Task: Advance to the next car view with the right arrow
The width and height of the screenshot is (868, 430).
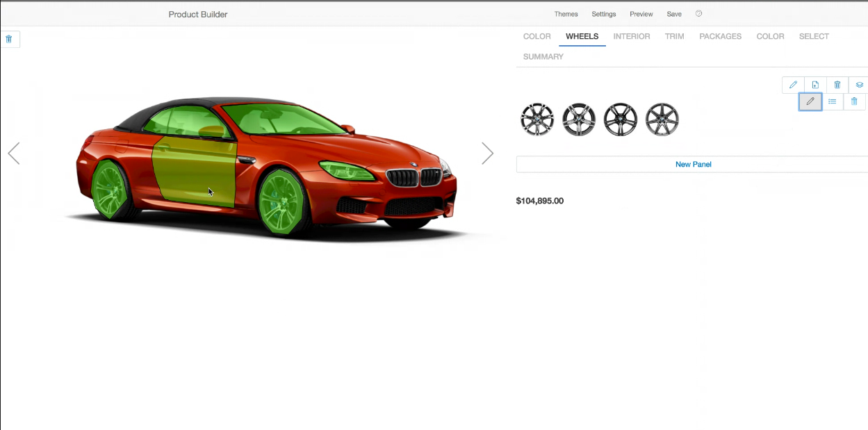Action: (x=487, y=154)
